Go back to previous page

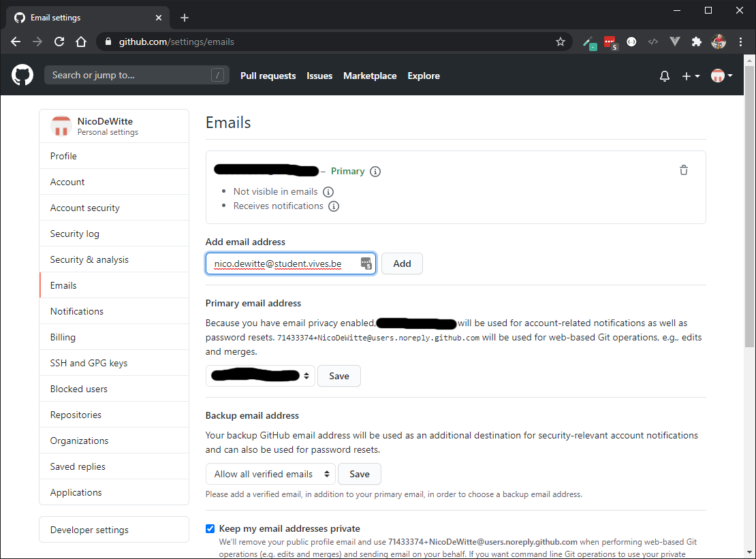[16, 42]
